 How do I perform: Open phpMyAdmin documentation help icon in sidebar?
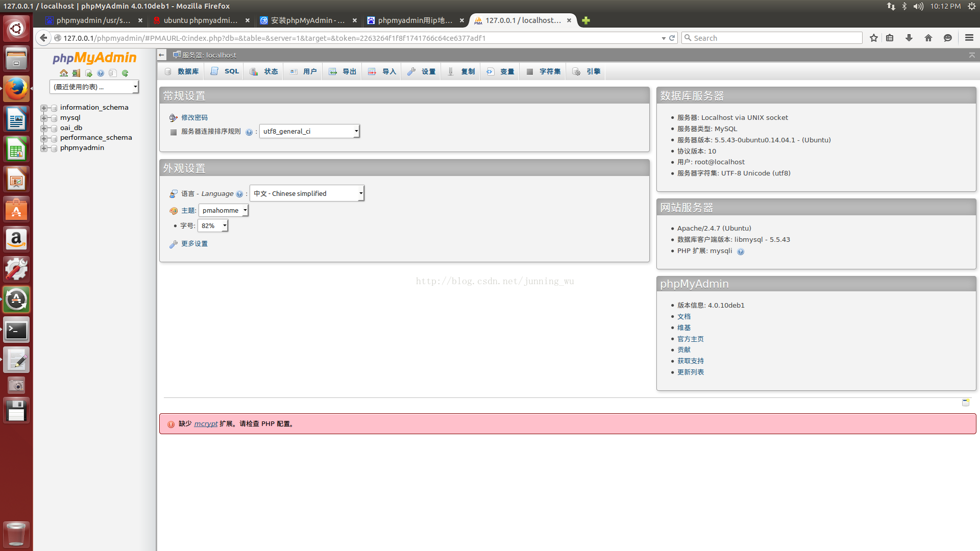(x=101, y=73)
